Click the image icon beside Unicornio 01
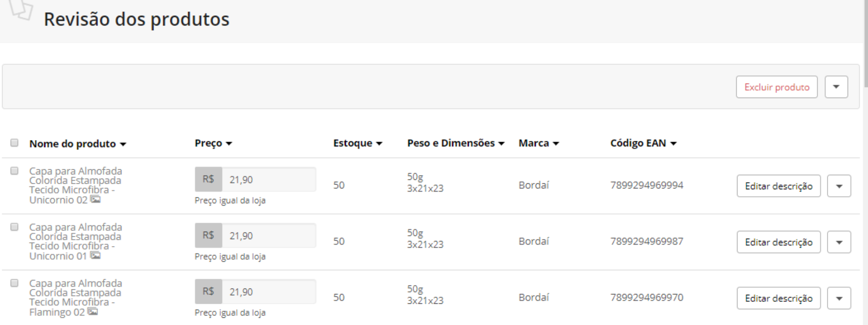Image resolution: width=868 pixels, height=325 pixels. 96,255
